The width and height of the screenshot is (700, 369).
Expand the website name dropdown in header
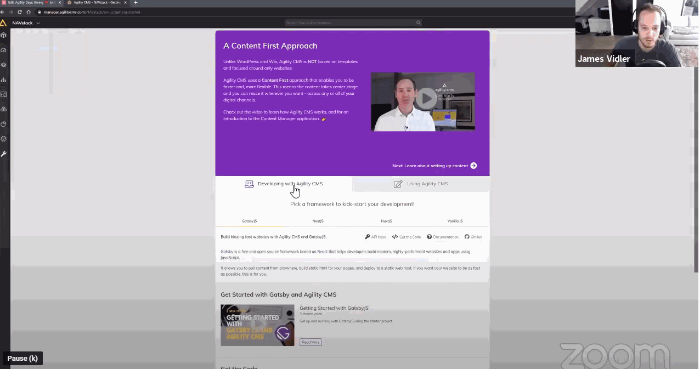tap(26, 23)
